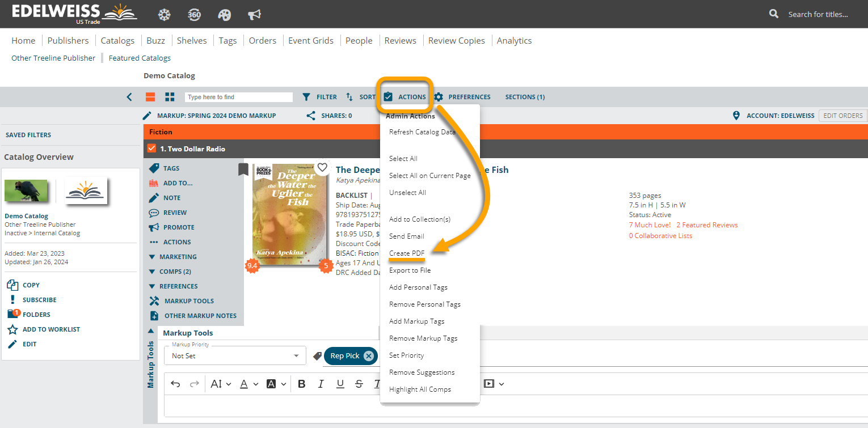Screen dimensions: 868x428
Task: Toggle the Two Dollar Radio checkbox
Action: 151,149
